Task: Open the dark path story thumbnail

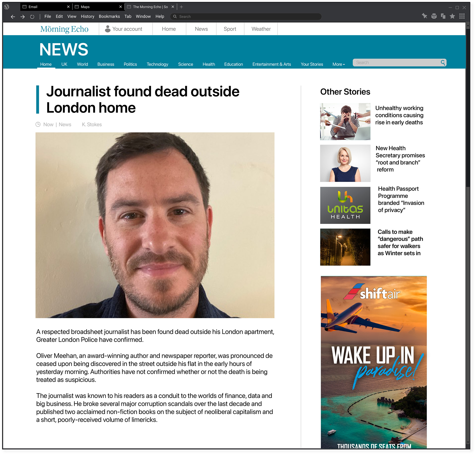Action: 345,247
